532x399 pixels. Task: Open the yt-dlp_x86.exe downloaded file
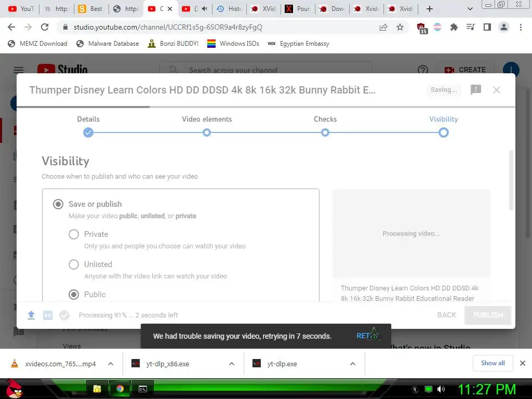pos(160,364)
